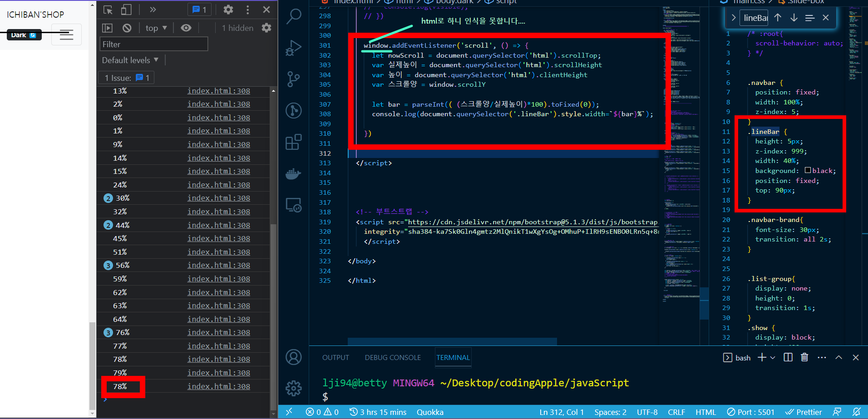Open console settings gear next to 1 hidden
The image size is (868, 419).
tap(266, 28)
